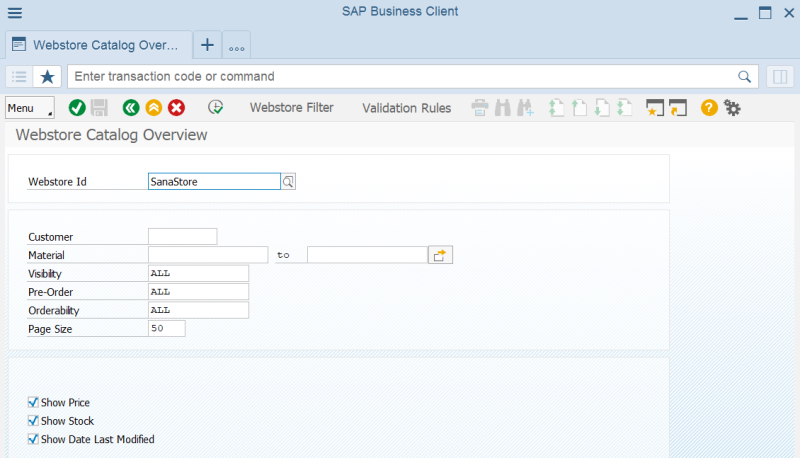Add a new tab with plus icon
Viewport: 800px width, 458px height.
point(207,45)
